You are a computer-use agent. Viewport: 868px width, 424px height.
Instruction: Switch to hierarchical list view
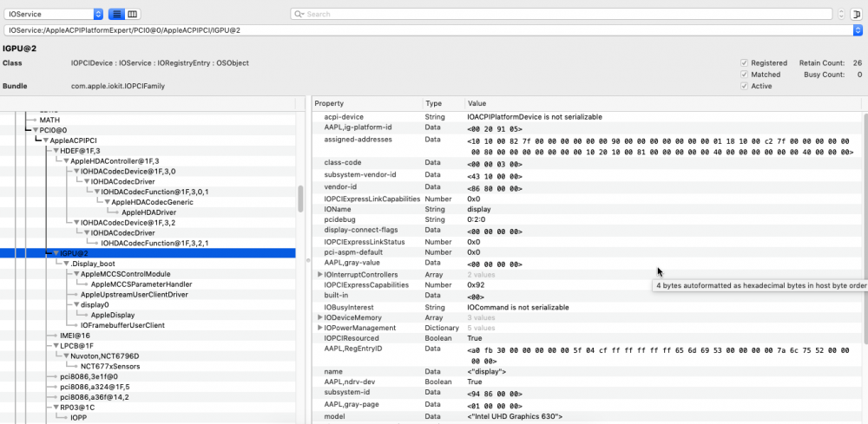coord(116,14)
